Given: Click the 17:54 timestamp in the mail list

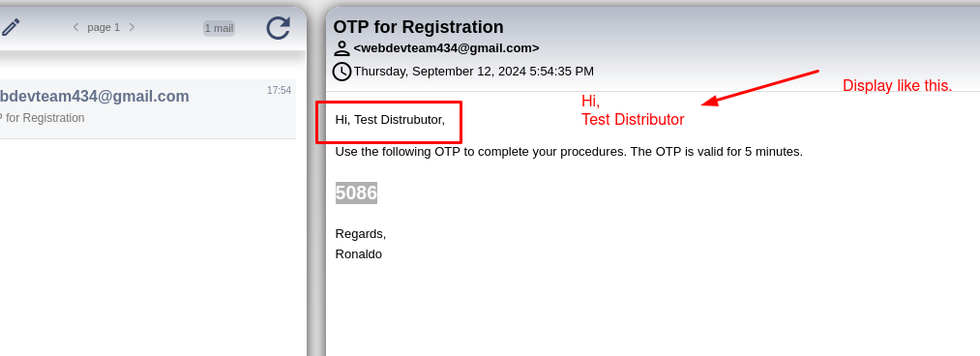Looking at the screenshot, I should 279,91.
